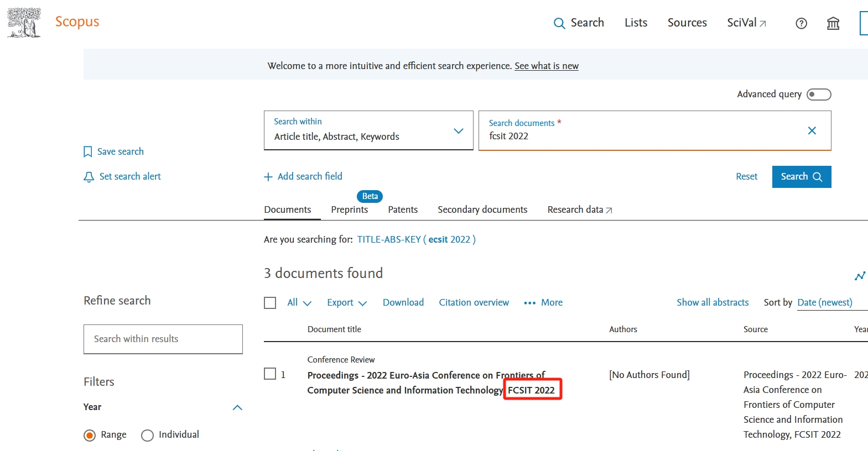Click the plus icon for Add search field
Screen dimensions: 868x451
pos(268,177)
